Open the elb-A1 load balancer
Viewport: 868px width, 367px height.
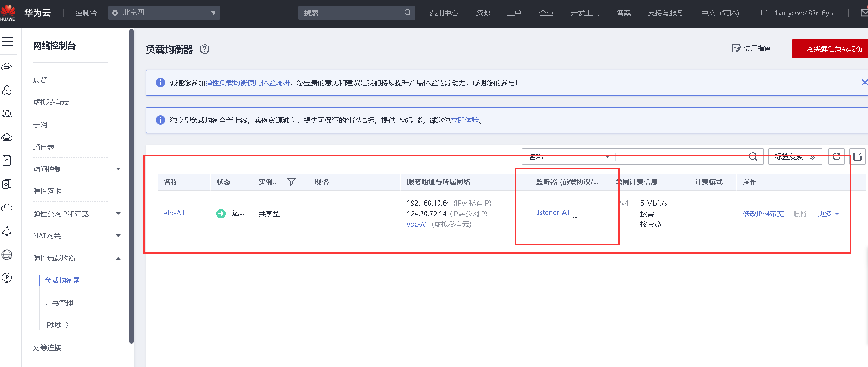[174, 213]
